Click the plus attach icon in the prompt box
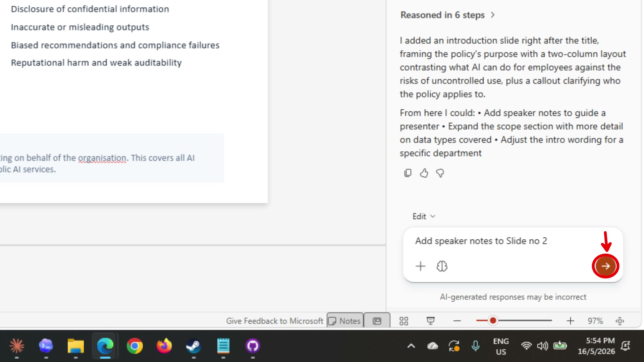The image size is (644, 362). point(420,266)
